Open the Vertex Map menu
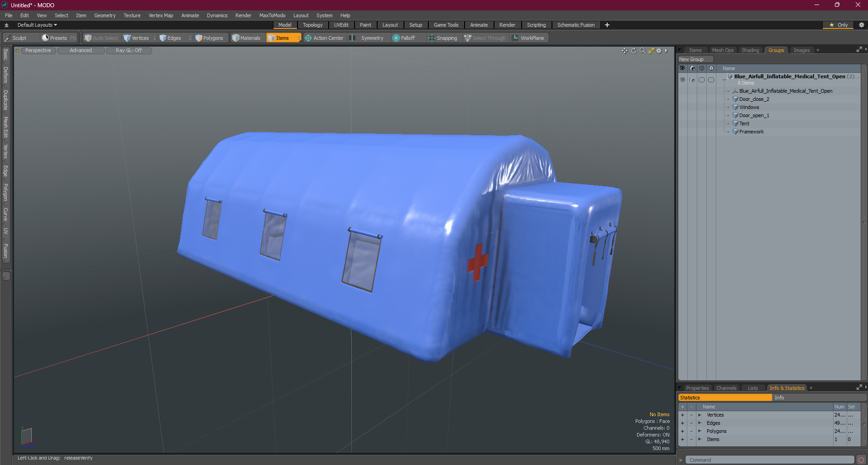Image resolution: width=868 pixels, height=465 pixels. tap(161, 15)
